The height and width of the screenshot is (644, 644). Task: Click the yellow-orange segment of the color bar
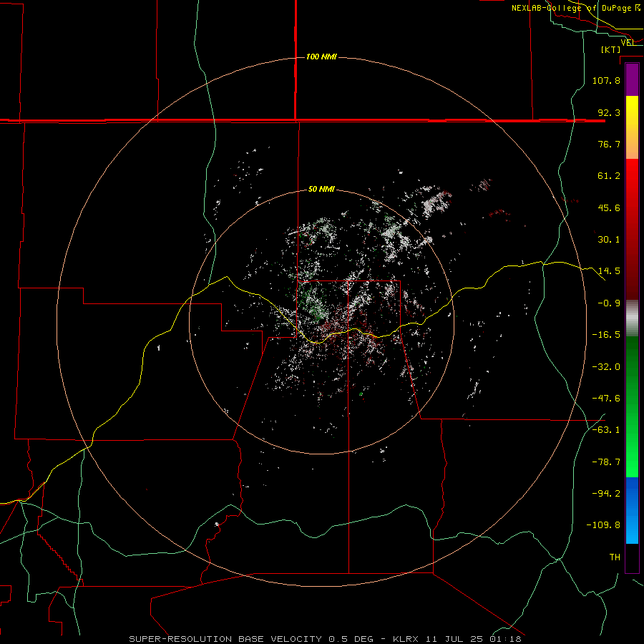click(x=632, y=127)
